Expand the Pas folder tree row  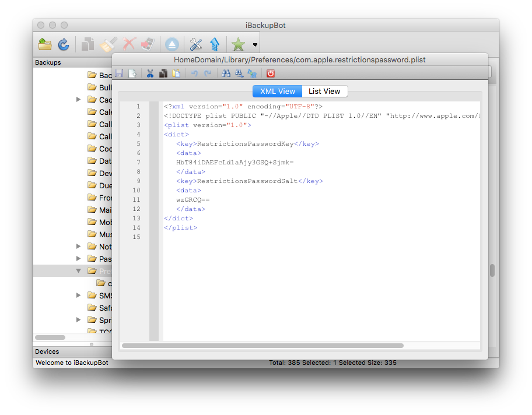(x=78, y=258)
